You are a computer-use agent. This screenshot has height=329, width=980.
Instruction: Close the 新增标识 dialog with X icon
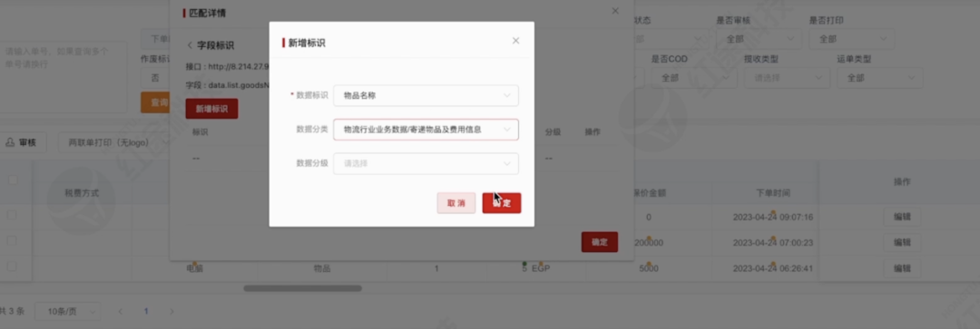515,41
